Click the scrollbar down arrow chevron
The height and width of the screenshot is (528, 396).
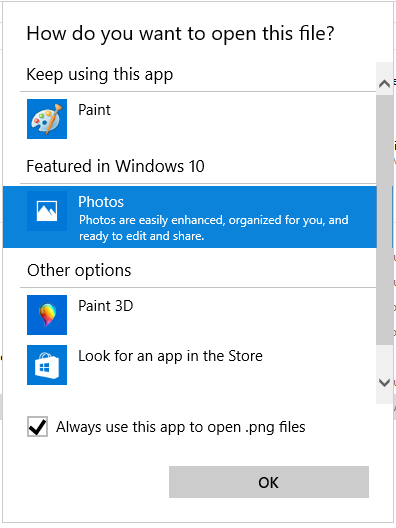[384, 382]
